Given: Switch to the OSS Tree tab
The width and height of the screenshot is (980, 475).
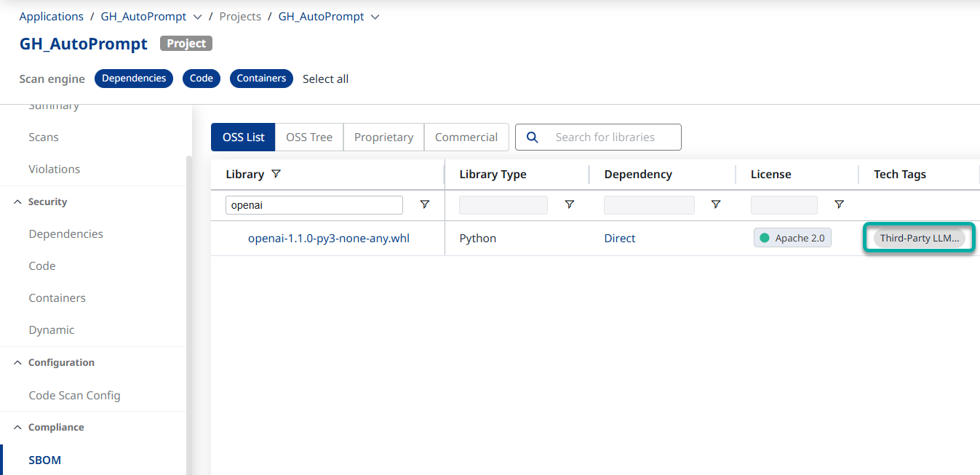Looking at the screenshot, I should tap(309, 137).
